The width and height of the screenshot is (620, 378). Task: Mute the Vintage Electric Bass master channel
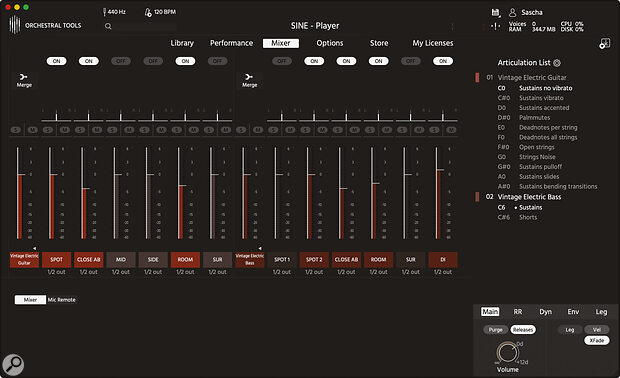[258, 130]
